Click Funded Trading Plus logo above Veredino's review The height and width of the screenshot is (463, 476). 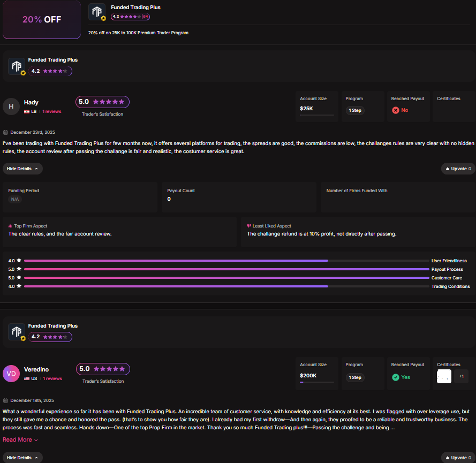16,332
